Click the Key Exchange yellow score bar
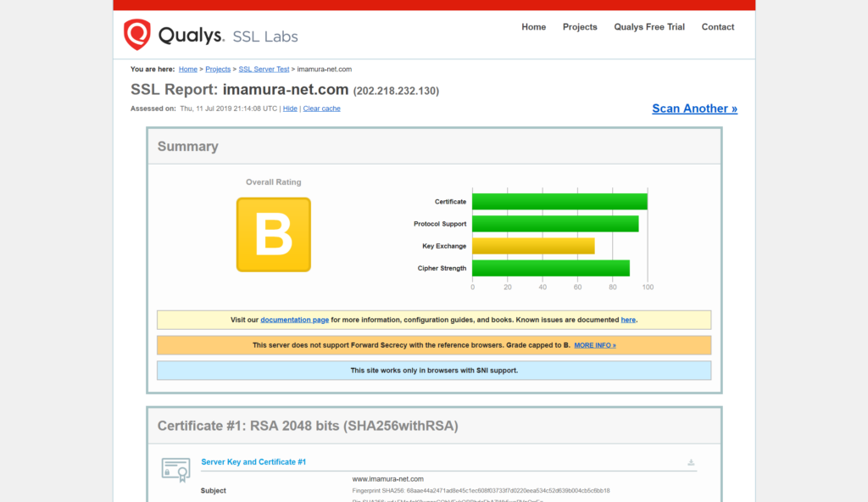This screenshot has height=502, width=868. [533, 246]
